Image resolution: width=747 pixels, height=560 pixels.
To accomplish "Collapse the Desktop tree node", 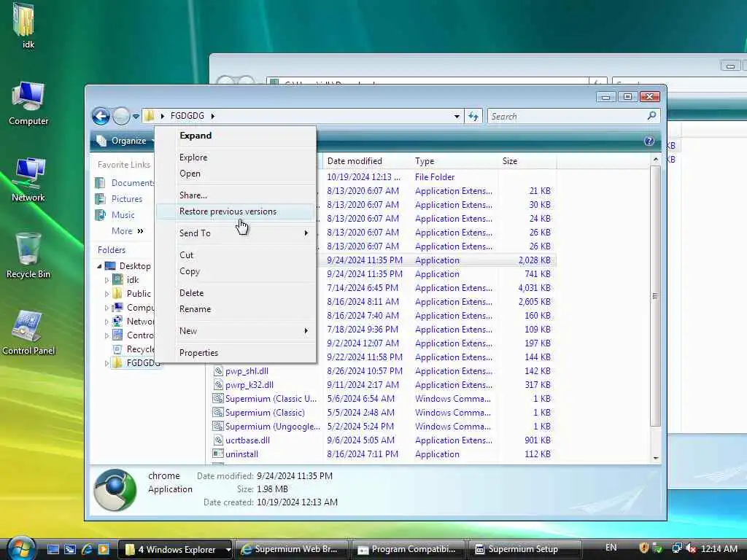I will (99, 266).
